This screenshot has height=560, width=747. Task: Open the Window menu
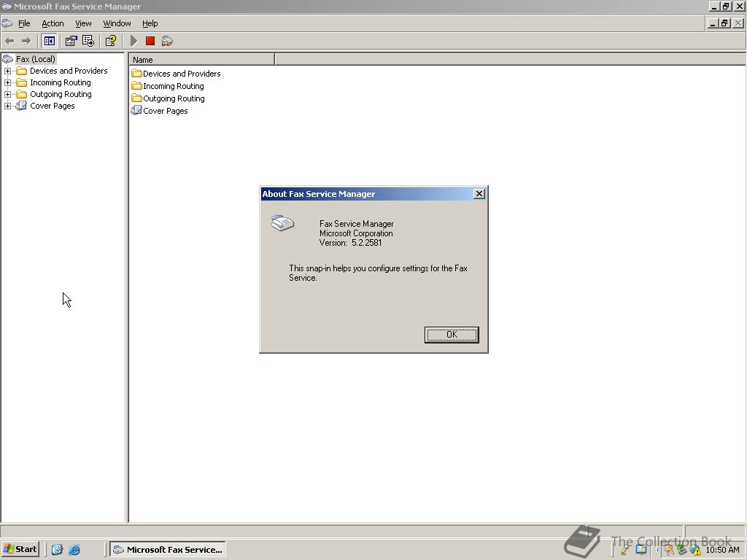[117, 23]
